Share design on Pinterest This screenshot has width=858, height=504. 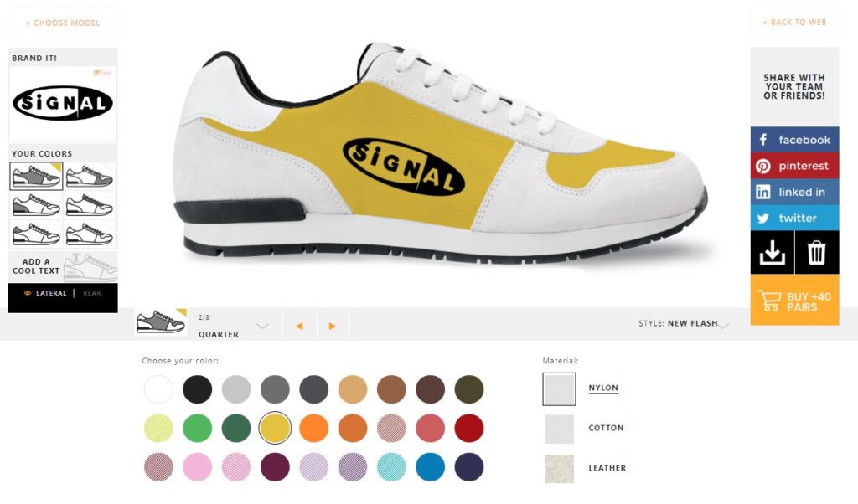tap(794, 166)
